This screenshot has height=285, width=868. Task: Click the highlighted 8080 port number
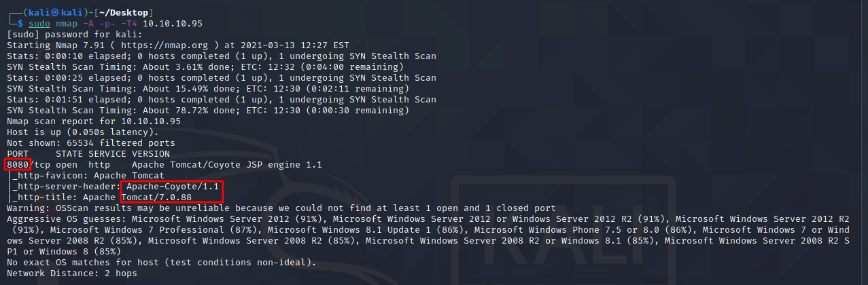point(18,165)
